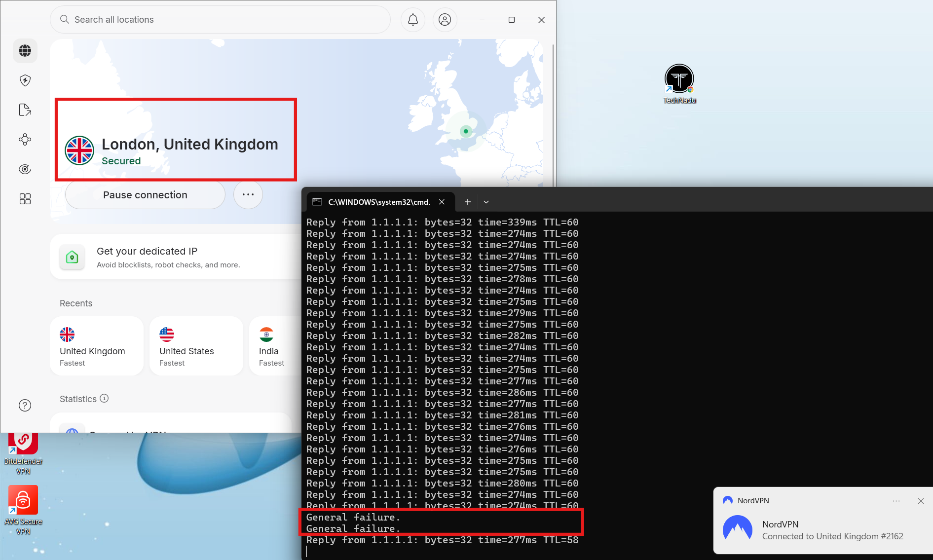Open Threat Protection shield icon in sidebar
Viewport: 933px width, 560px height.
25,80
